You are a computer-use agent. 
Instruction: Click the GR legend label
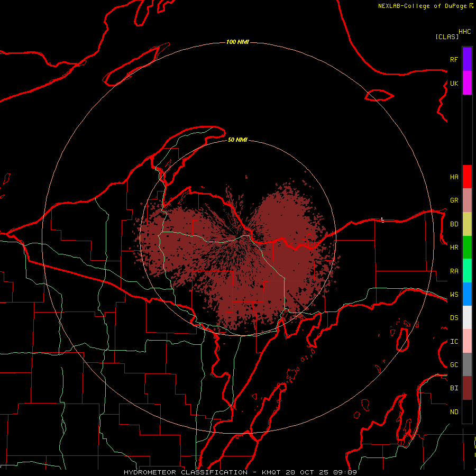[454, 200]
